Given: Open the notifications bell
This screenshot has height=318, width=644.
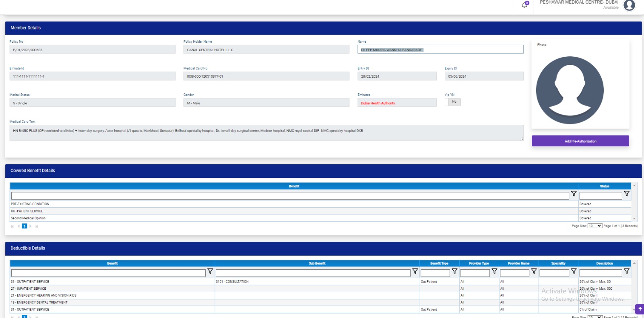Looking at the screenshot, I should (x=524, y=5).
